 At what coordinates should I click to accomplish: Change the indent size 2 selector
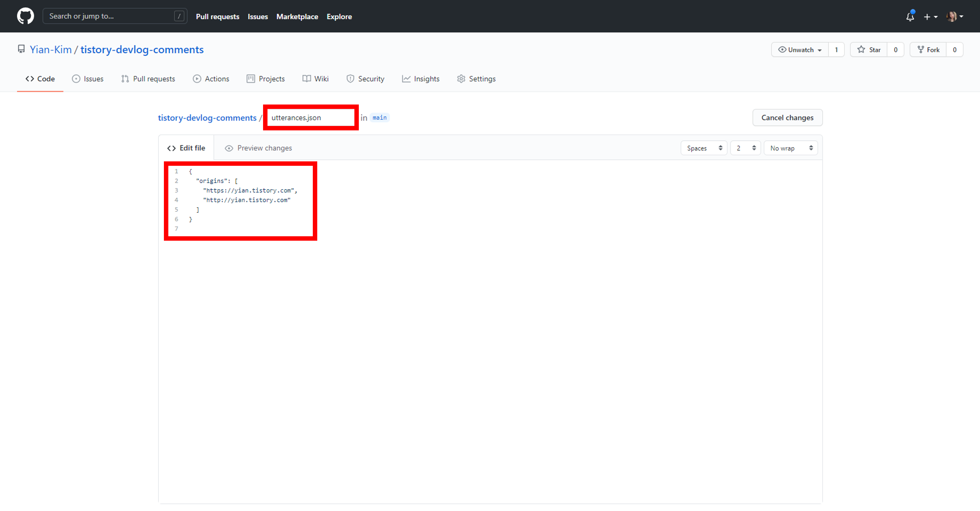745,148
